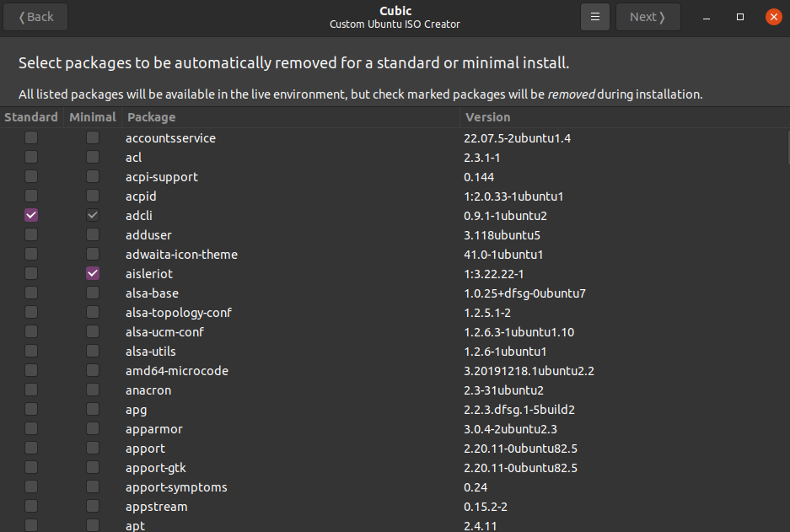Viewport: 790px width, 532px height.
Task: Mark Minimal removal for apparmor
Action: pos(93,429)
